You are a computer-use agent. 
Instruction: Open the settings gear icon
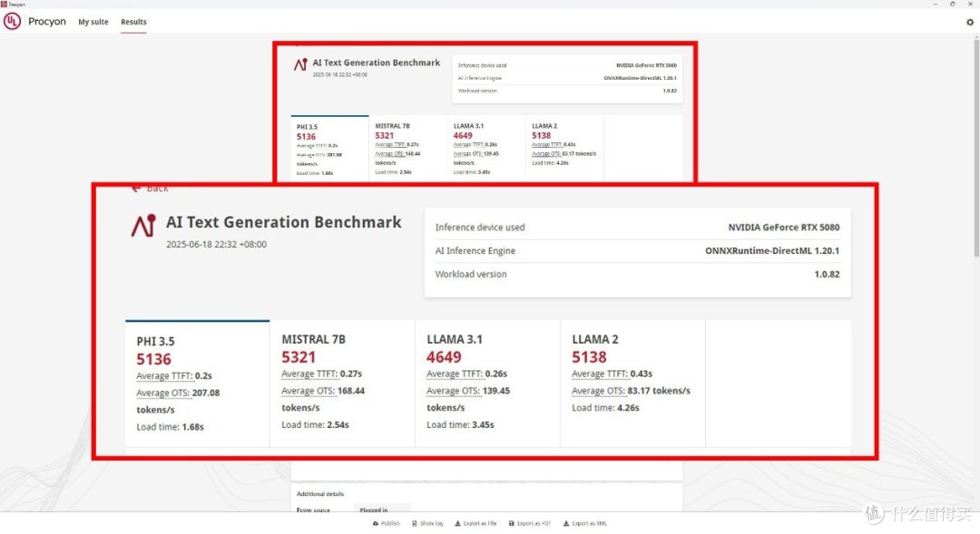point(969,22)
